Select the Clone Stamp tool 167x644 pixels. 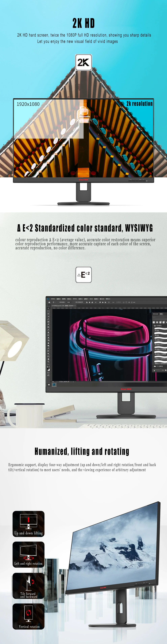coord(48,332)
